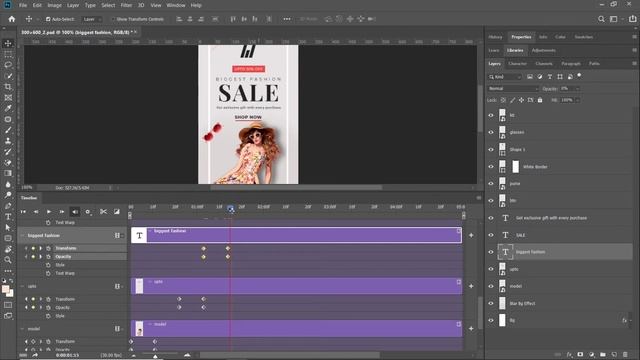Collapse the biggest fashion timeline track

22,236
